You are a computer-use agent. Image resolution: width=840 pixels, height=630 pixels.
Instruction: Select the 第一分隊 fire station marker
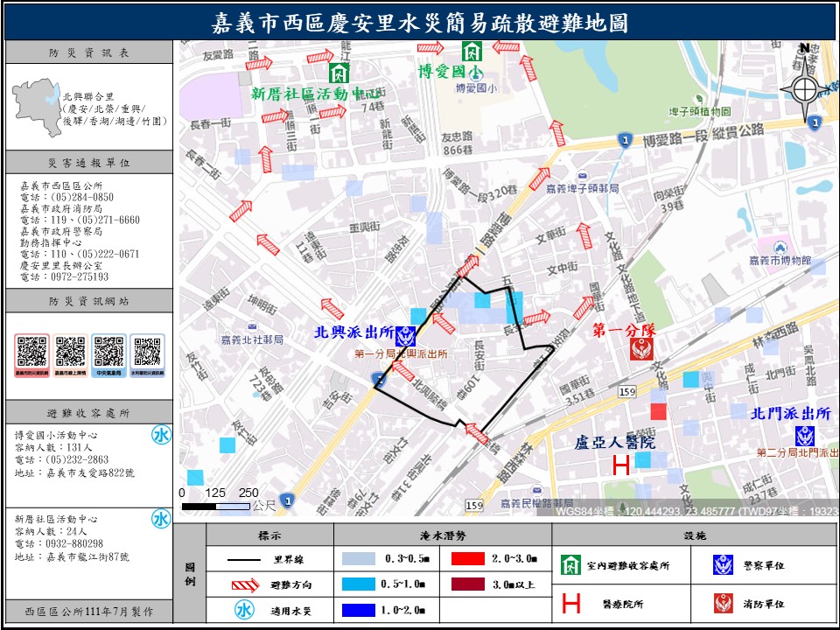click(640, 348)
